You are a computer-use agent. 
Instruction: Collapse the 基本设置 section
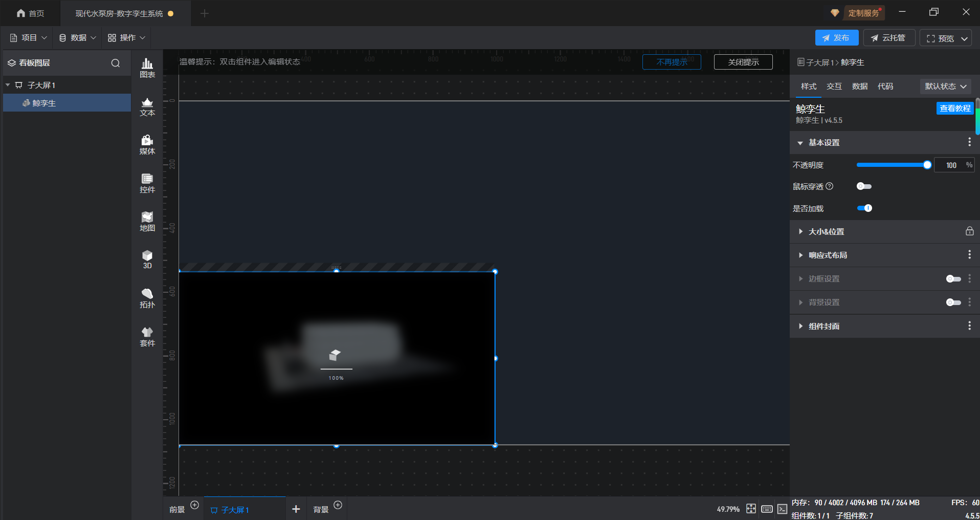tap(800, 143)
